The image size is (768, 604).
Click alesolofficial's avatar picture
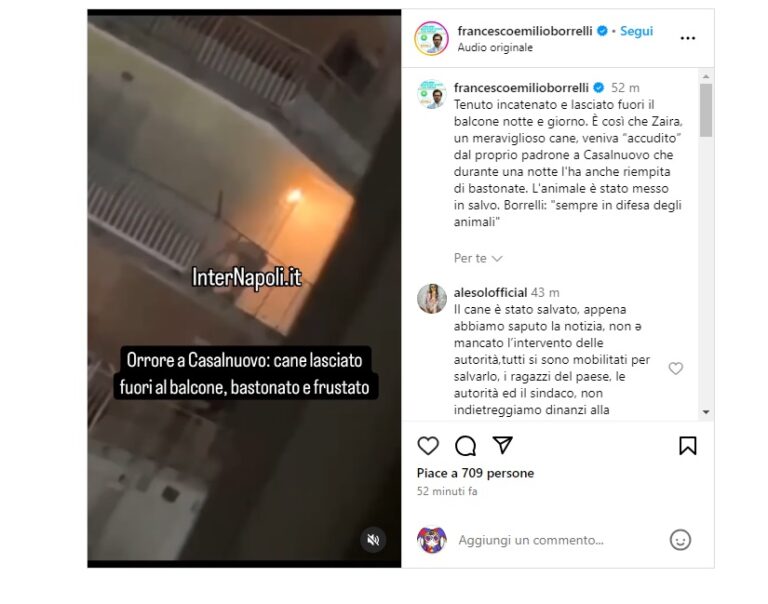pos(432,298)
